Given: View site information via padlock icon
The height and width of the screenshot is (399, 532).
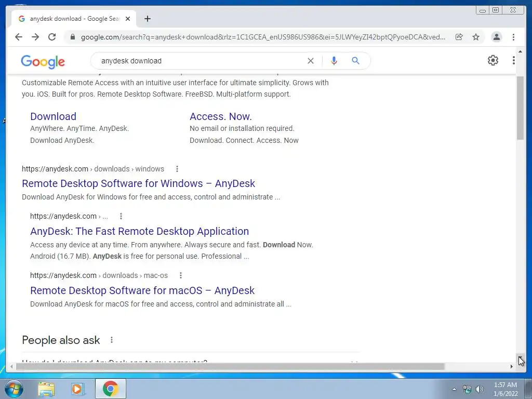Looking at the screenshot, I should tap(72, 37).
